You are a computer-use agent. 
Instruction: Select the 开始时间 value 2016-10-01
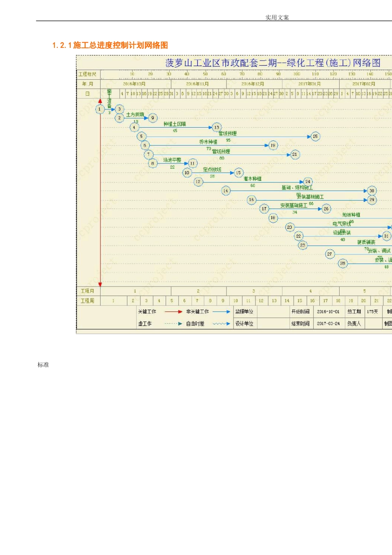328,312
